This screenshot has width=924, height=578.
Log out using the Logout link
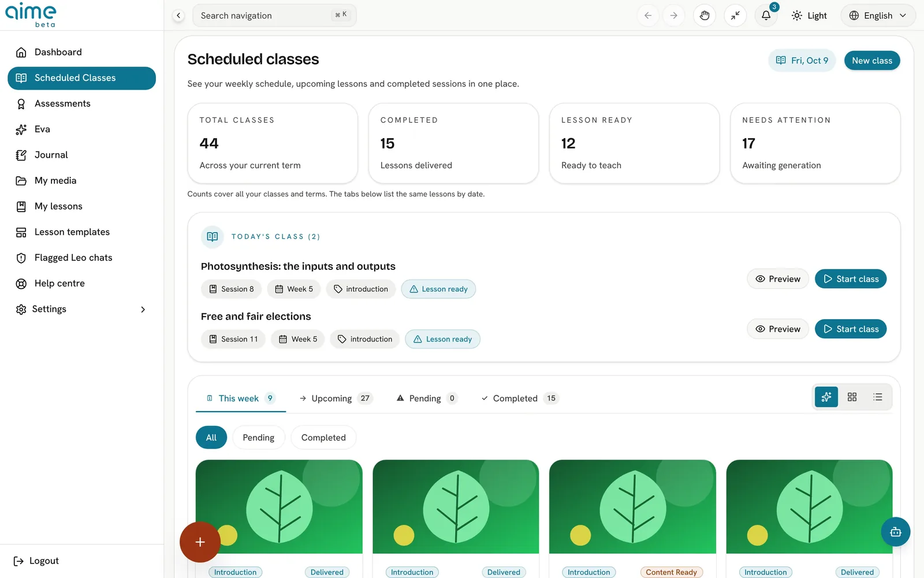[x=36, y=561]
